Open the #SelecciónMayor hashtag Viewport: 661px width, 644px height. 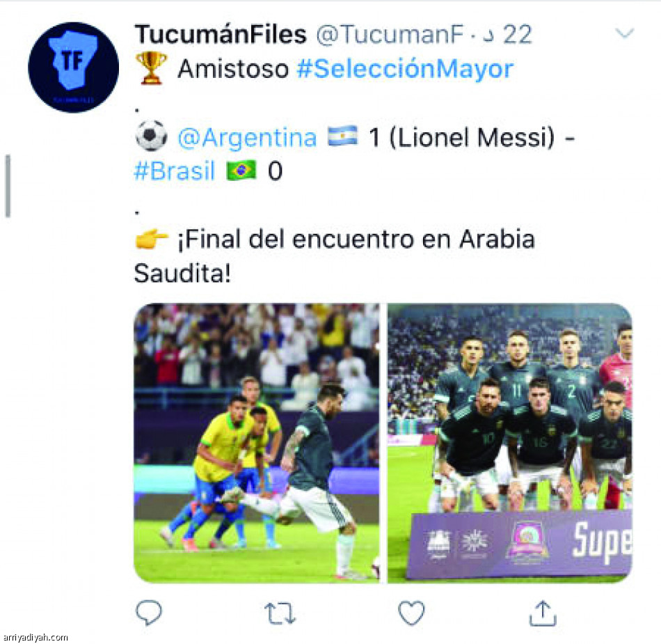click(x=405, y=69)
